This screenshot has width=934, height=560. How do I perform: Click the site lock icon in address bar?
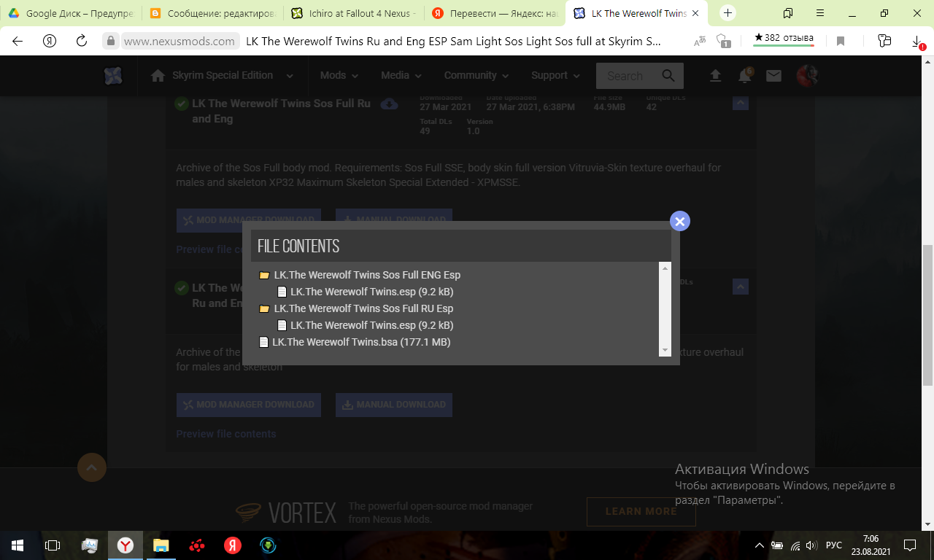(x=111, y=42)
